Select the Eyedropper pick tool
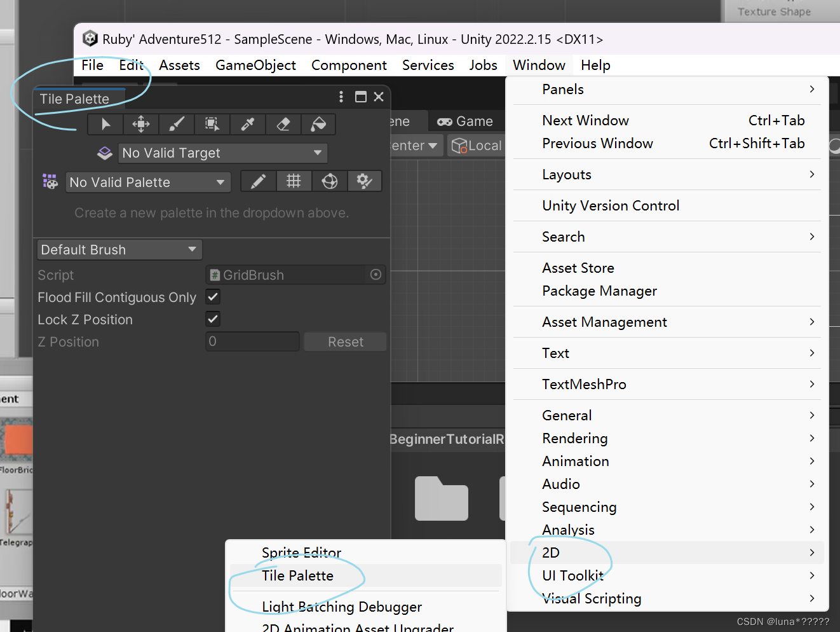 (x=248, y=125)
